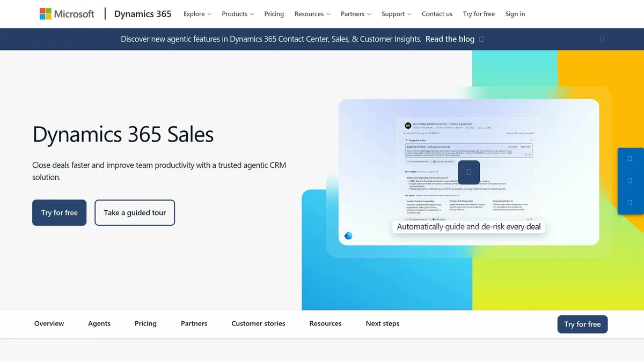Click the arrow icon after Read the blog

pyautogui.click(x=481, y=39)
